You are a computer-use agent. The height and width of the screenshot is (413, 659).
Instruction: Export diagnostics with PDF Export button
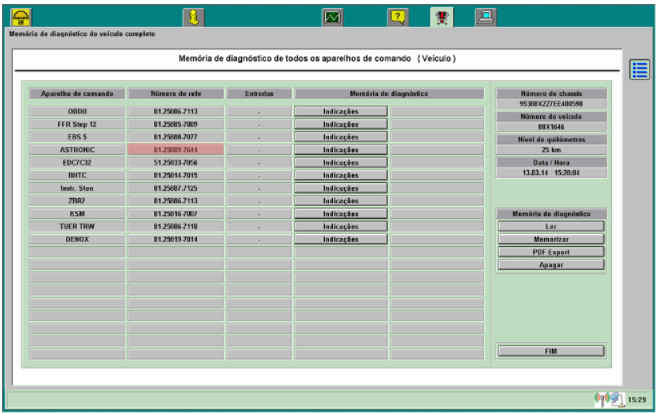click(x=550, y=252)
